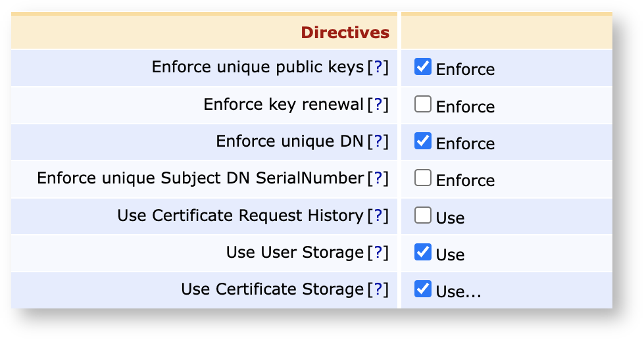Turn off the Use Certificate Storage checkbox
The image size is (644, 340).
point(423,289)
